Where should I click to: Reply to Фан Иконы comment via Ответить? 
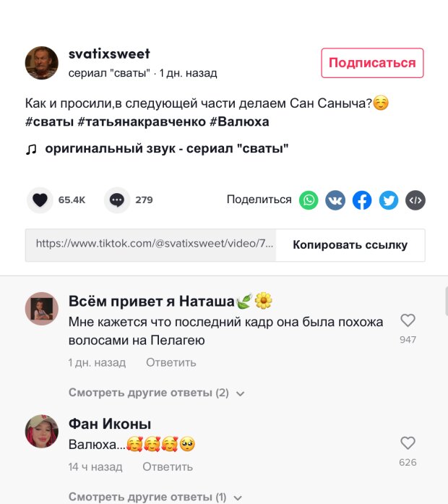(x=168, y=466)
